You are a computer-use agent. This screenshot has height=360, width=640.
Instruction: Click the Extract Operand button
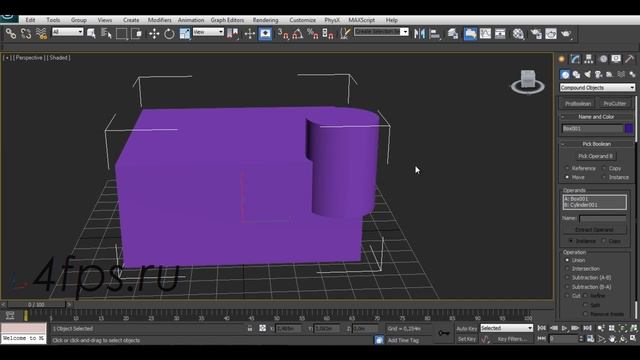click(595, 230)
